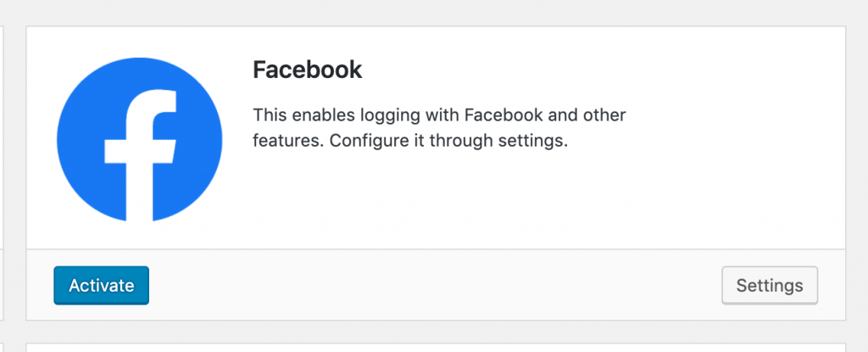Image resolution: width=868 pixels, height=352 pixels.
Task: Click the line starting "This enables logging"
Action: [439, 115]
